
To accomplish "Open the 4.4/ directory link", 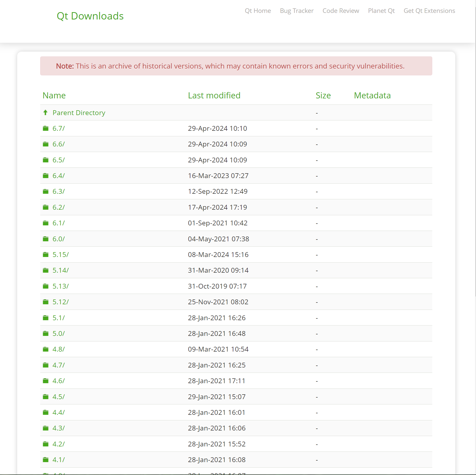I will (59, 413).
